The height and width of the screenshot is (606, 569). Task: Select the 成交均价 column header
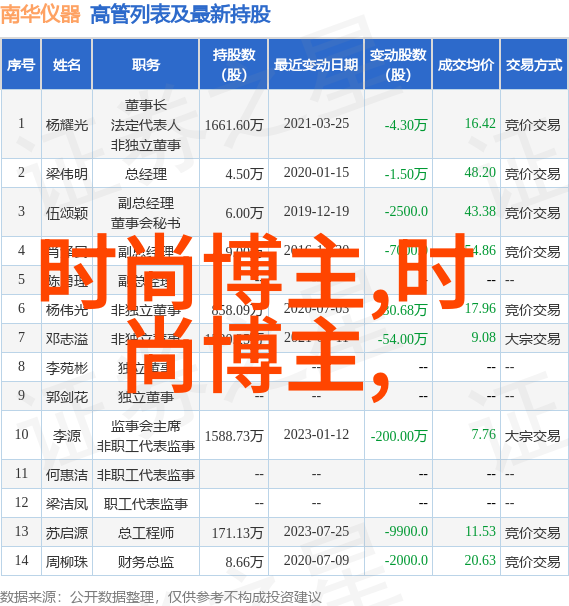coord(466,65)
